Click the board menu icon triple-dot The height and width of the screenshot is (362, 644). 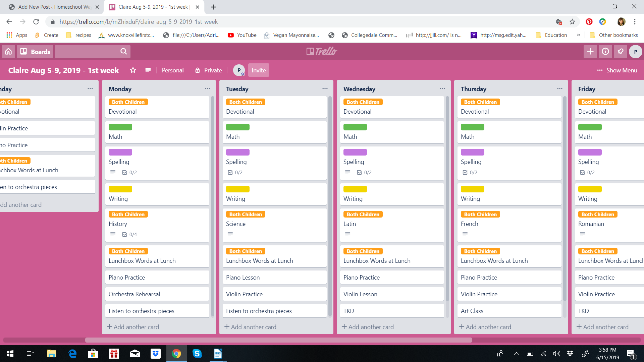pyautogui.click(x=600, y=70)
